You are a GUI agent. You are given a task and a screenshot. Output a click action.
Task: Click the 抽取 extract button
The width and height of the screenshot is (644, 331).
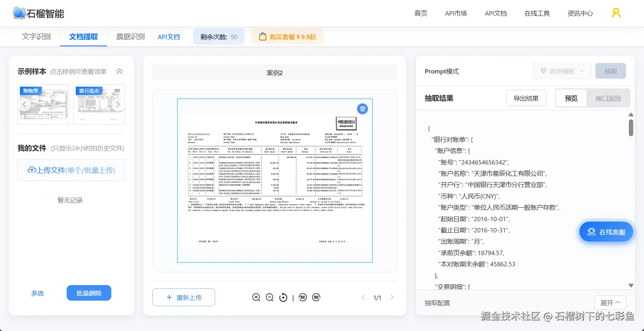tap(610, 71)
